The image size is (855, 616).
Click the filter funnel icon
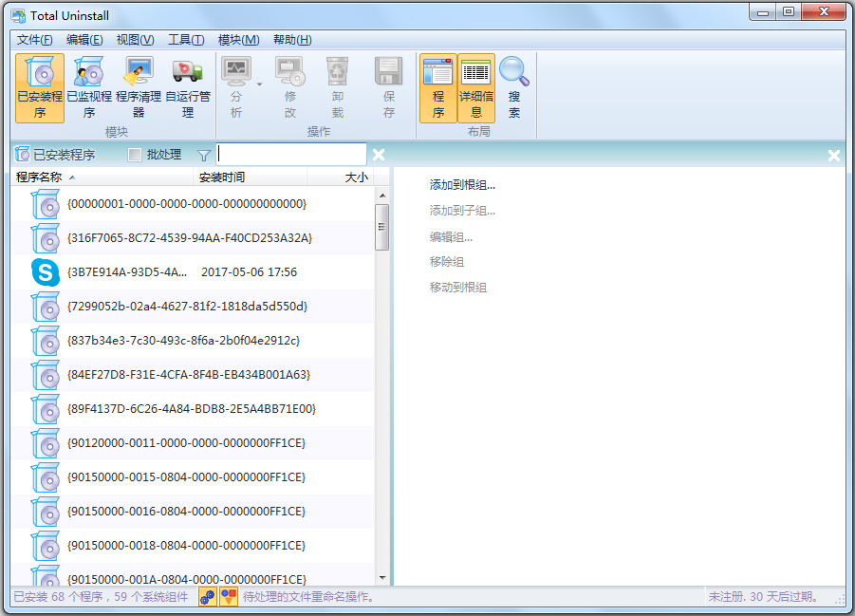[203, 156]
